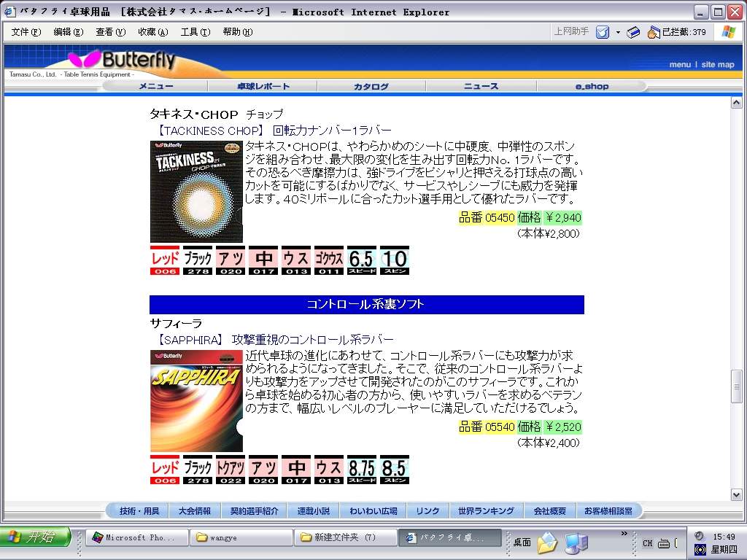Click the 中 017 badge under Tackiness Chop

click(x=263, y=260)
